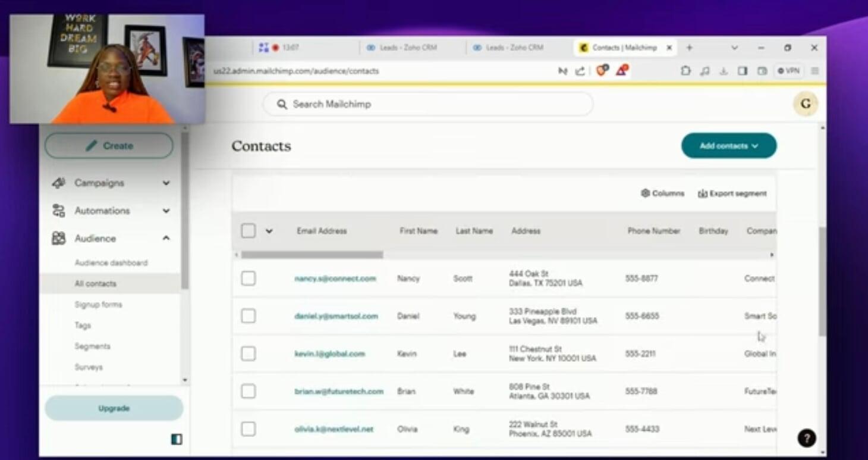This screenshot has width=868, height=460.
Task: Expand the Campaigns menu chevron
Action: coord(166,183)
